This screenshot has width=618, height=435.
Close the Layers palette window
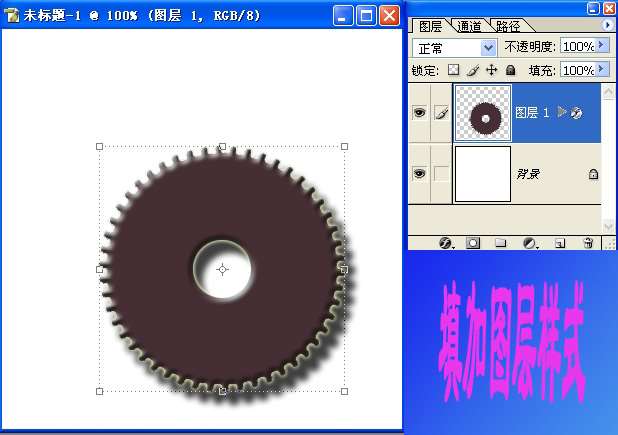(609, 8)
